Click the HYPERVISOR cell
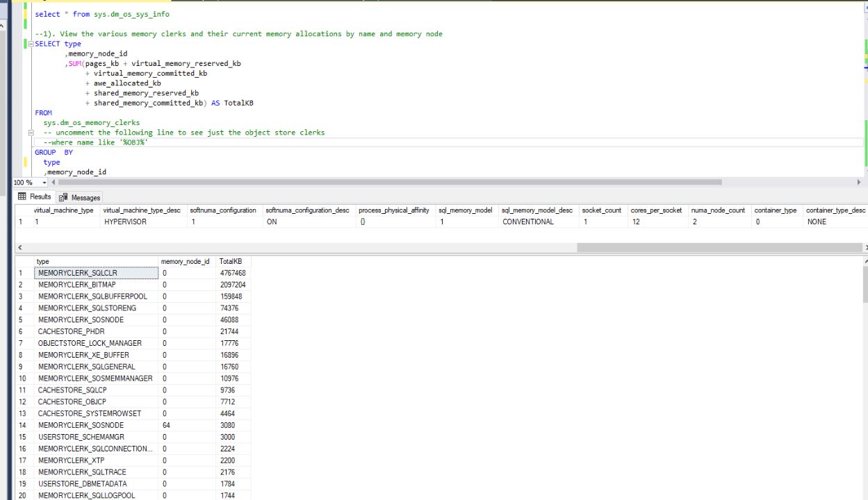 click(145, 222)
